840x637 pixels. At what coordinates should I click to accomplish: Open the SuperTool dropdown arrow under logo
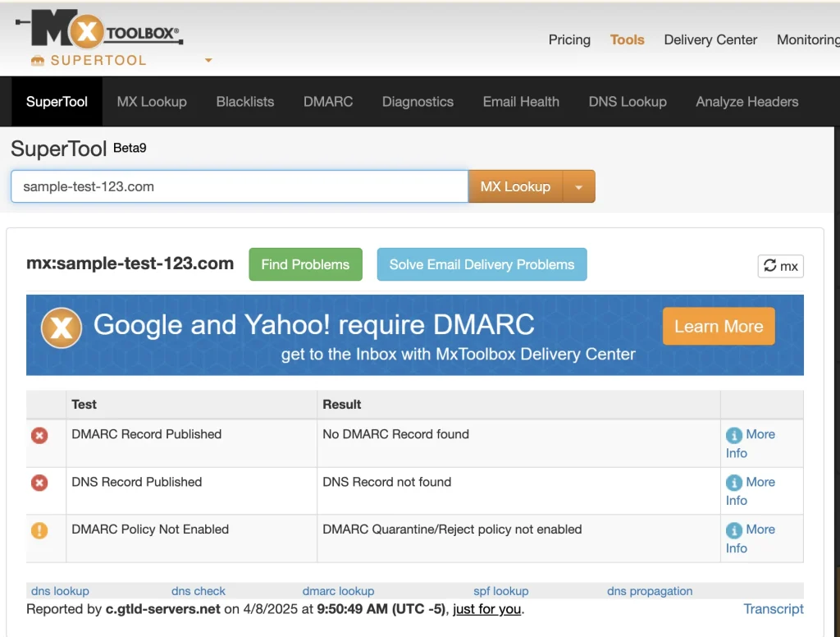click(208, 60)
